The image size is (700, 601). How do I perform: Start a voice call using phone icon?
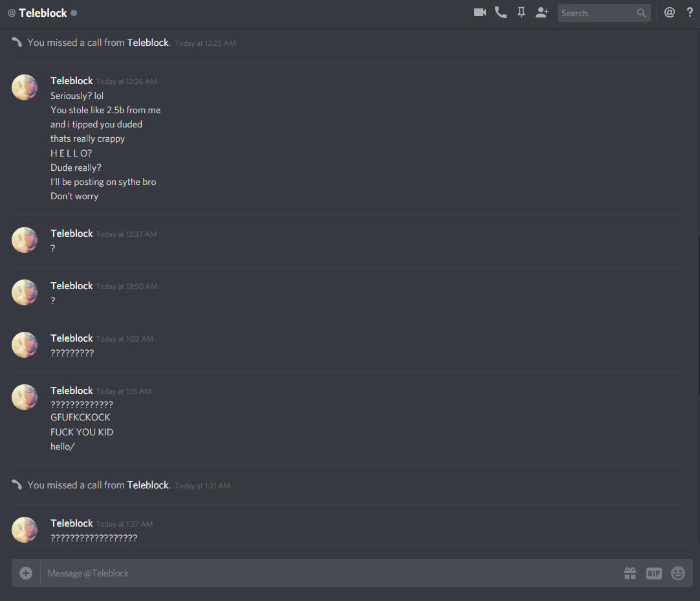click(501, 12)
